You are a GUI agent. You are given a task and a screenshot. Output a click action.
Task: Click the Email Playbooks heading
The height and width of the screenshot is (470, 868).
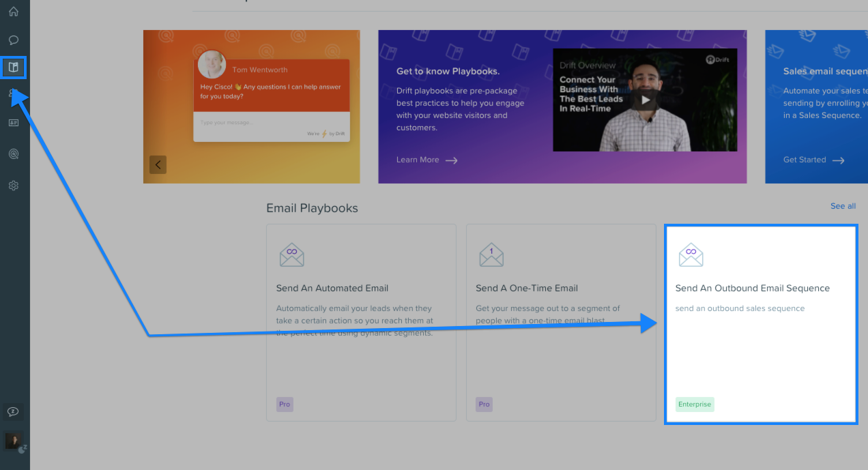(312, 208)
